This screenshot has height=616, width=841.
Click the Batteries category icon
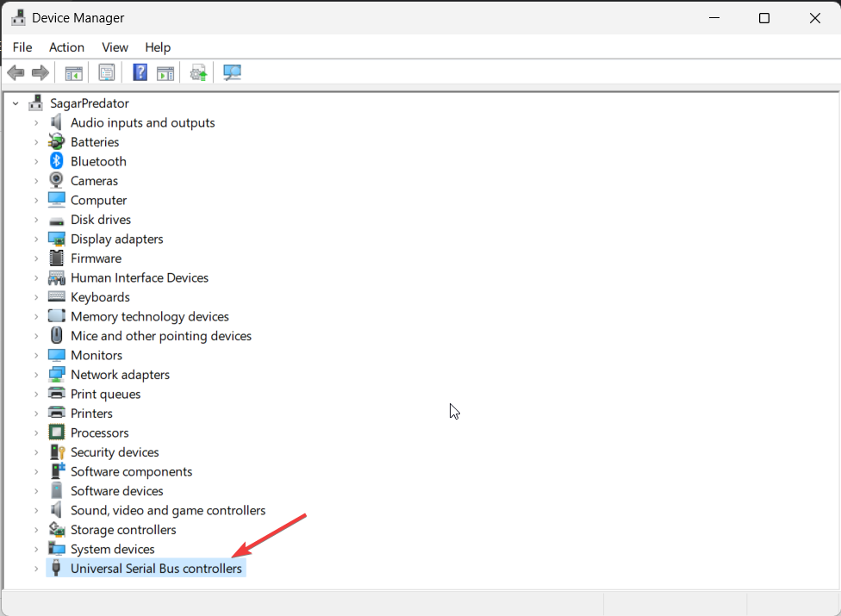click(56, 141)
